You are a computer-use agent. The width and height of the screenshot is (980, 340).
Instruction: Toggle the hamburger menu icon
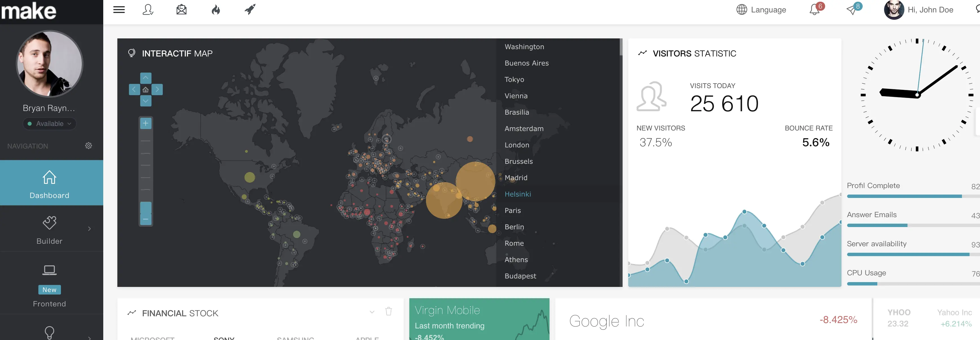click(x=119, y=10)
